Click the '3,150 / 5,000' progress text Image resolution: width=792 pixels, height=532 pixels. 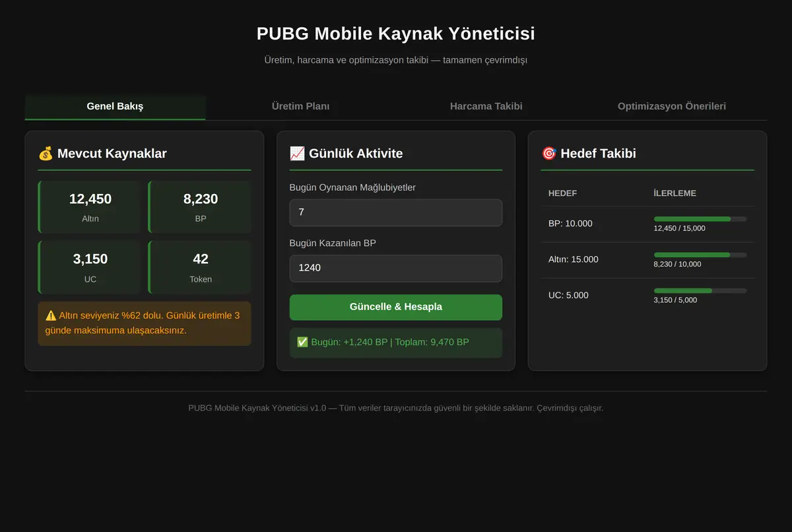676,300
